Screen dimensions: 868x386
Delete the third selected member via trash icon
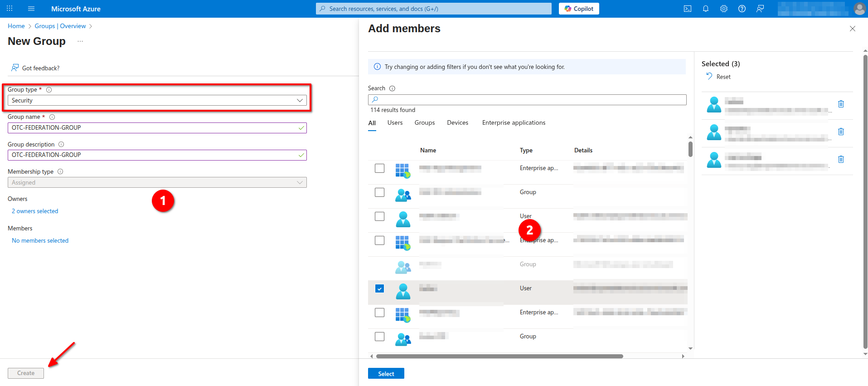tap(841, 159)
